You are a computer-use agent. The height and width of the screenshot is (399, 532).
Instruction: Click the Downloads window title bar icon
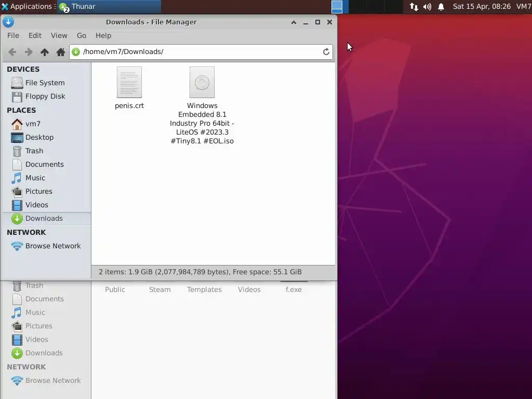(8, 22)
